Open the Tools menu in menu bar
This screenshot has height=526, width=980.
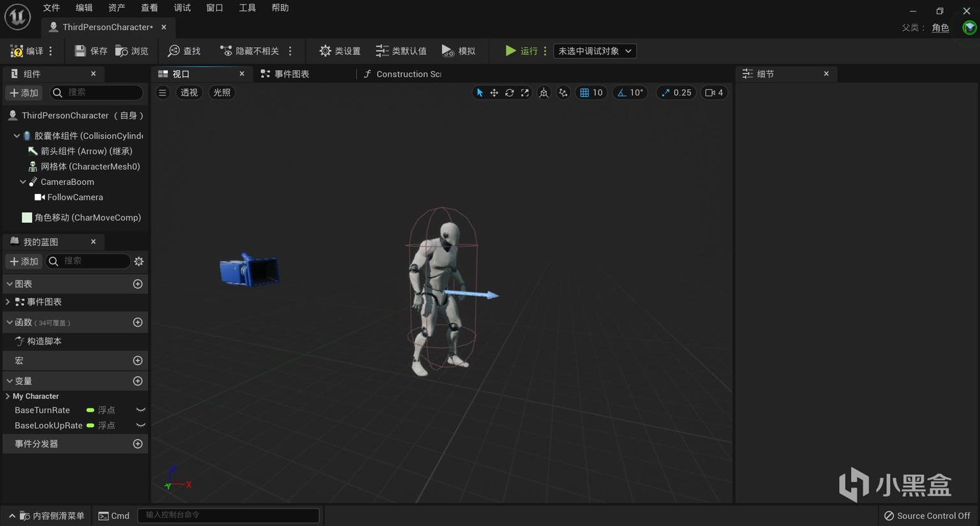coord(247,8)
